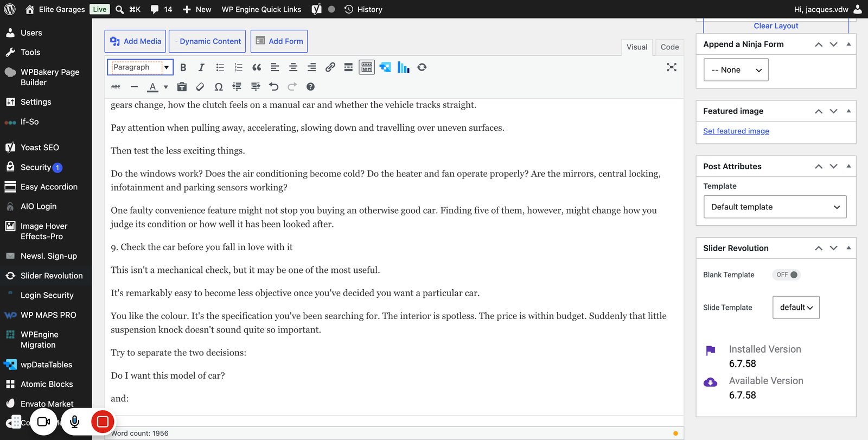Open the comments count in admin bar
The height and width of the screenshot is (440, 868).
pyautogui.click(x=162, y=9)
